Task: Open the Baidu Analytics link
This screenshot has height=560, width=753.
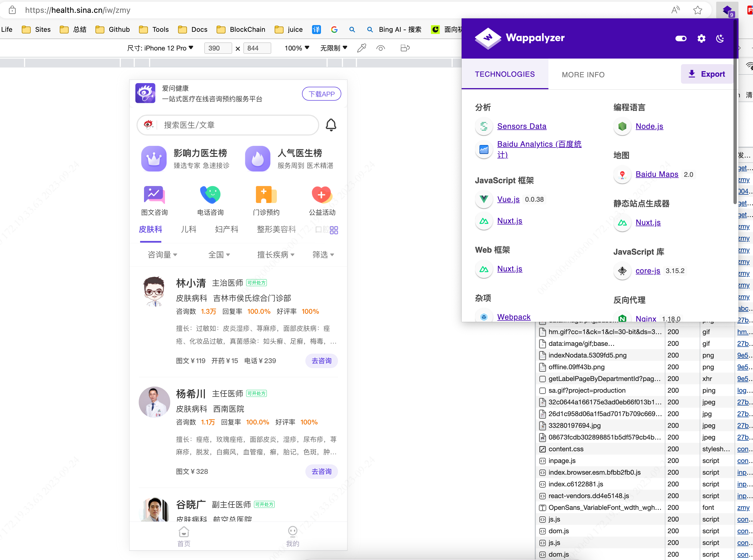Action: click(x=539, y=149)
